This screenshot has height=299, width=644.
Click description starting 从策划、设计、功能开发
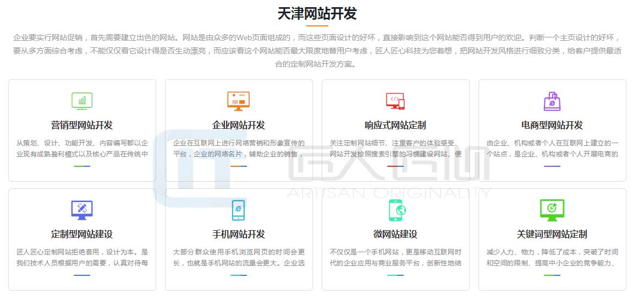point(82,149)
